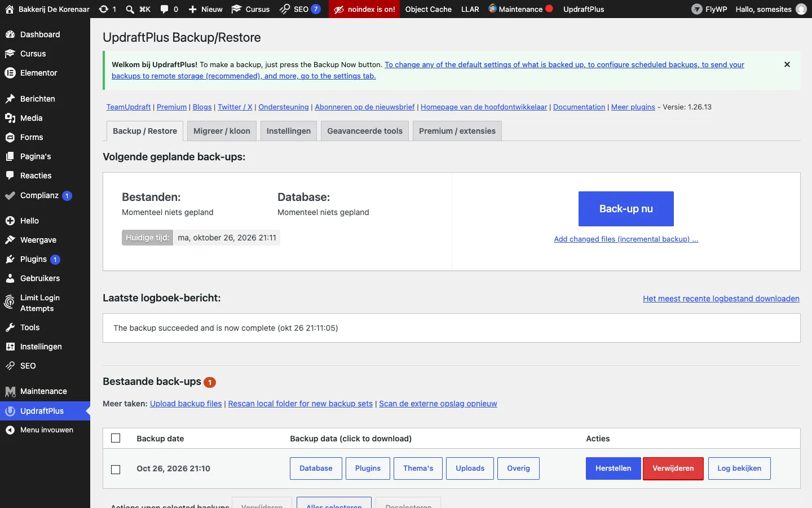Open the Maintenance sidebar icon
This screenshot has width=812, height=508.
(10, 391)
